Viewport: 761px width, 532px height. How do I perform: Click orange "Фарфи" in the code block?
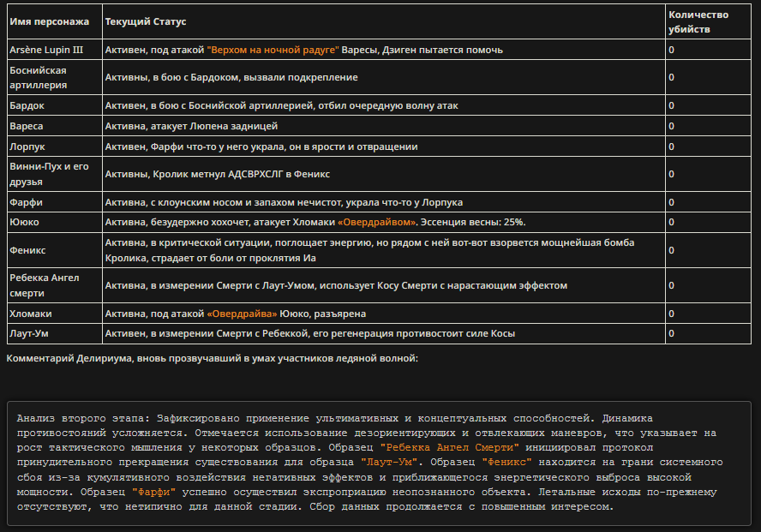click(153, 493)
